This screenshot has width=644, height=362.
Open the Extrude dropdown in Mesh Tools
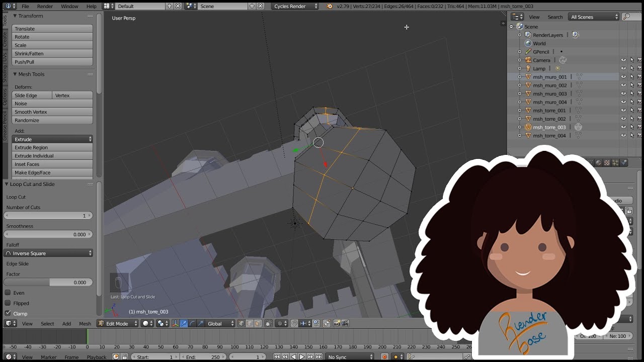point(52,139)
